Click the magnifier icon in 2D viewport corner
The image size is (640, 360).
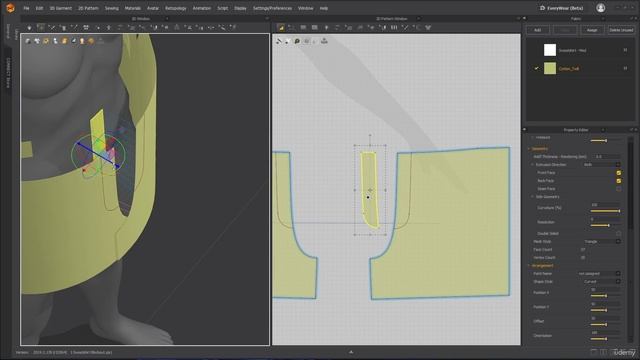coord(297,41)
